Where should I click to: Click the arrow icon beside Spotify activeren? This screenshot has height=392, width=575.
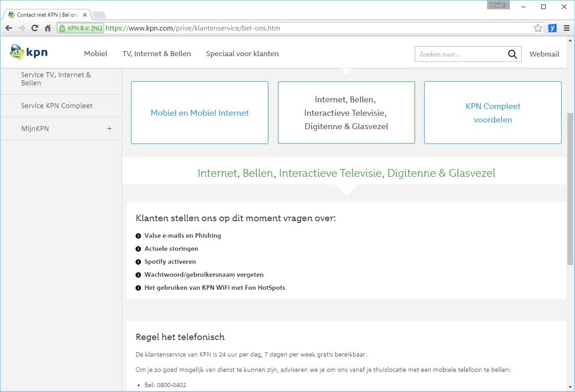tap(138, 261)
